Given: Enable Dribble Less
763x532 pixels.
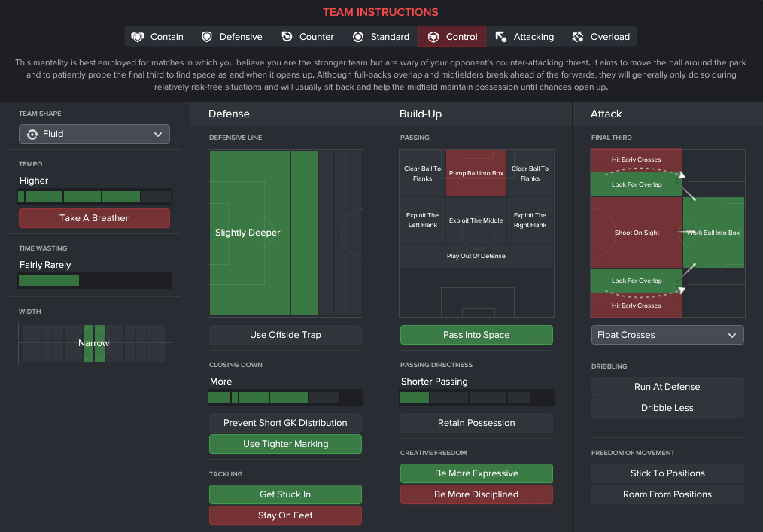Looking at the screenshot, I should click(667, 408).
